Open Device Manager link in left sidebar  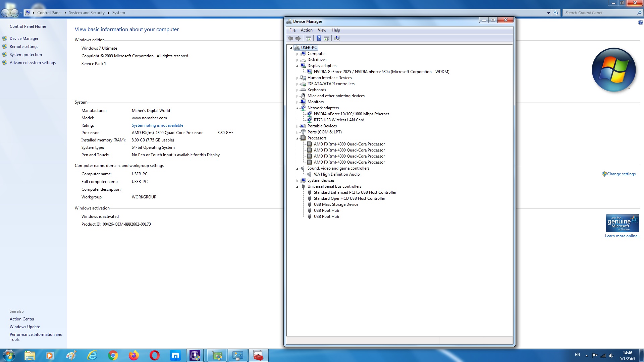24,39
